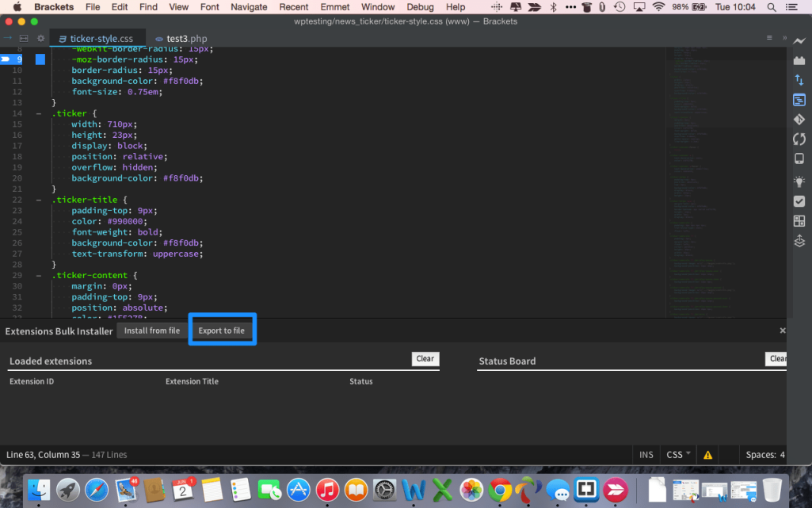Clear the Loaded extensions list
This screenshot has width=812, height=508.
(x=425, y=358)
